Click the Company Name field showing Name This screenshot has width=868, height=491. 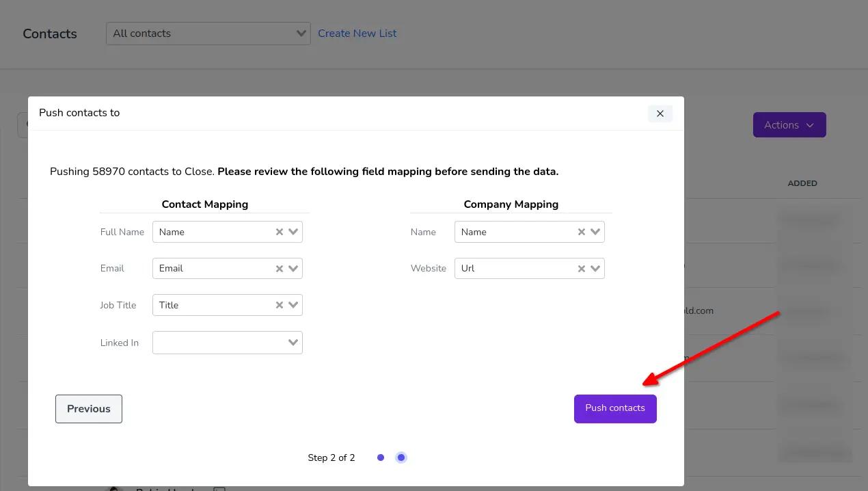(529, 232)
